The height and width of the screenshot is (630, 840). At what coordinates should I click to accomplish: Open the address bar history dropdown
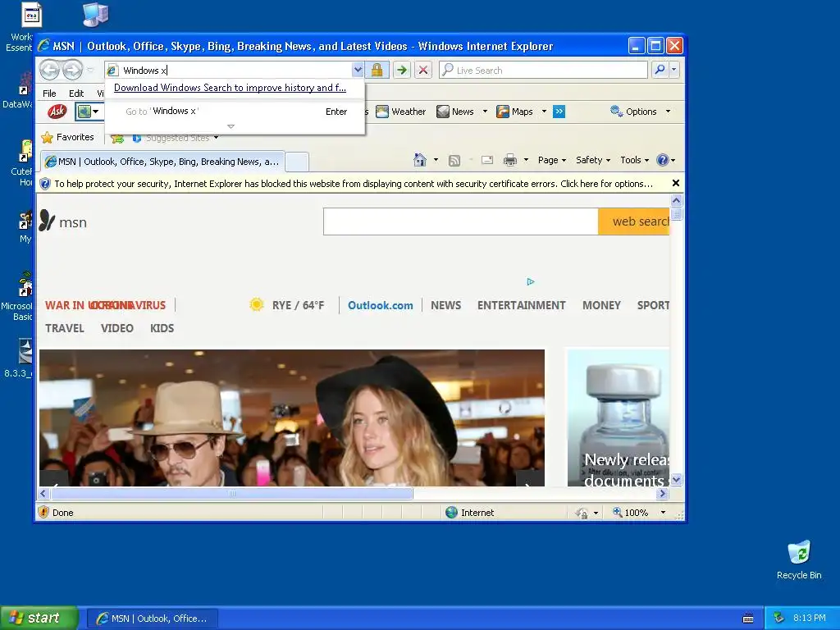(x=358, y=70)
